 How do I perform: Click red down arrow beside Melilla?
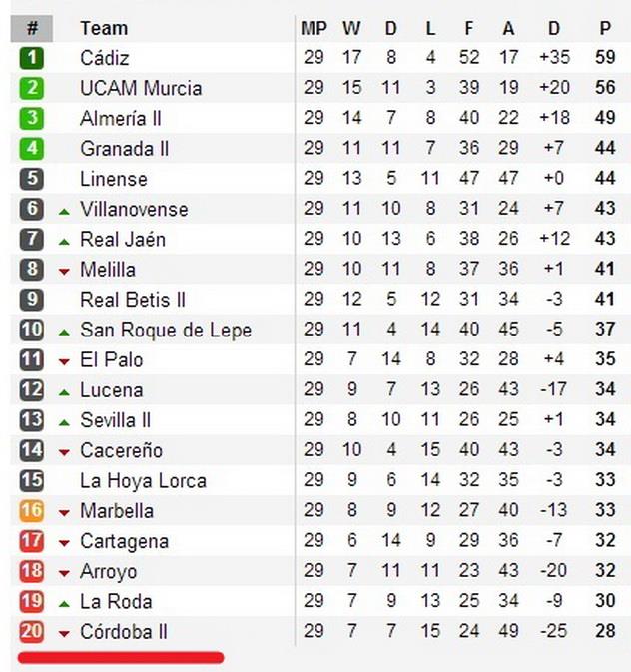(64, 271)
